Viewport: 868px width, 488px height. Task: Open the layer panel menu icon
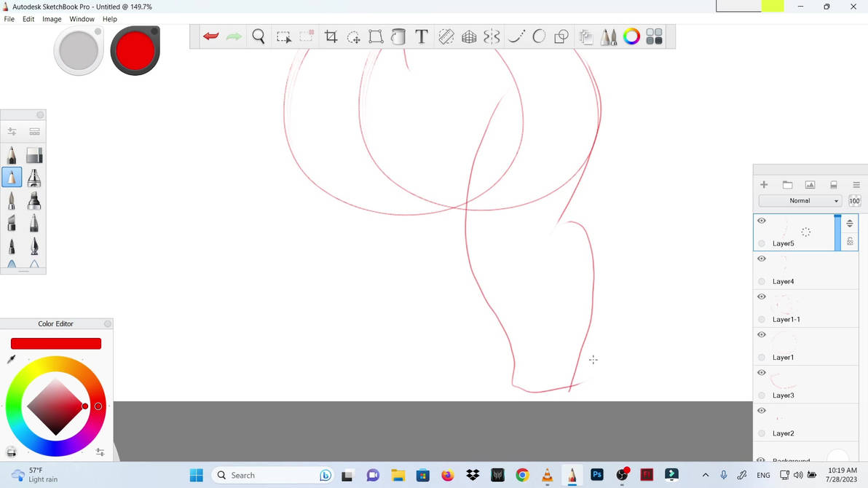[856, 184]
